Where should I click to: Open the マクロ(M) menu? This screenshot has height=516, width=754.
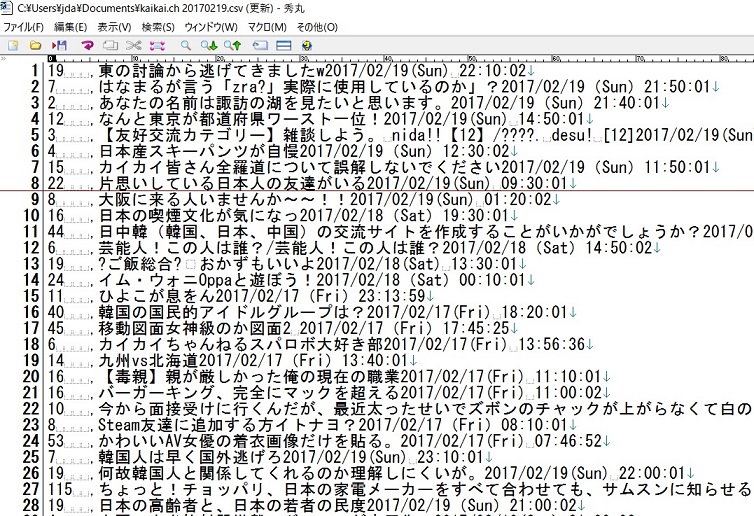(266, 27)
